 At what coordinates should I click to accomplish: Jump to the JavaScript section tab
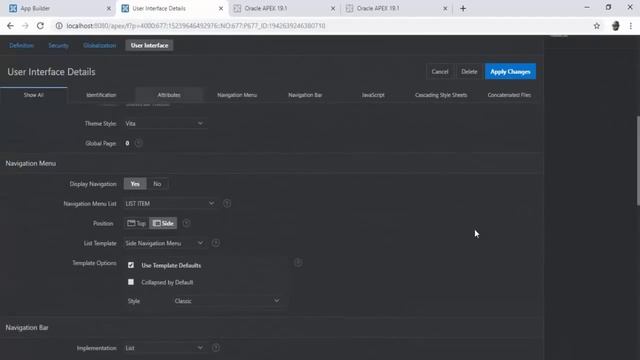[x=373, y=95]
